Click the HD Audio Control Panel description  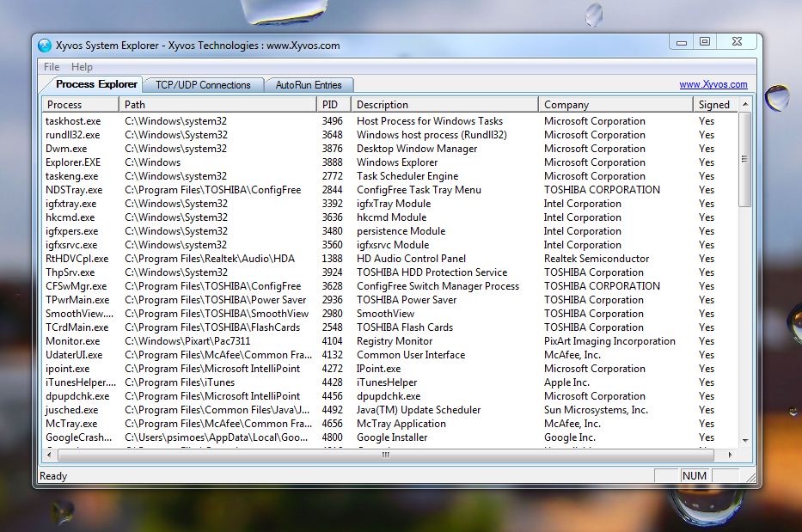411,259
